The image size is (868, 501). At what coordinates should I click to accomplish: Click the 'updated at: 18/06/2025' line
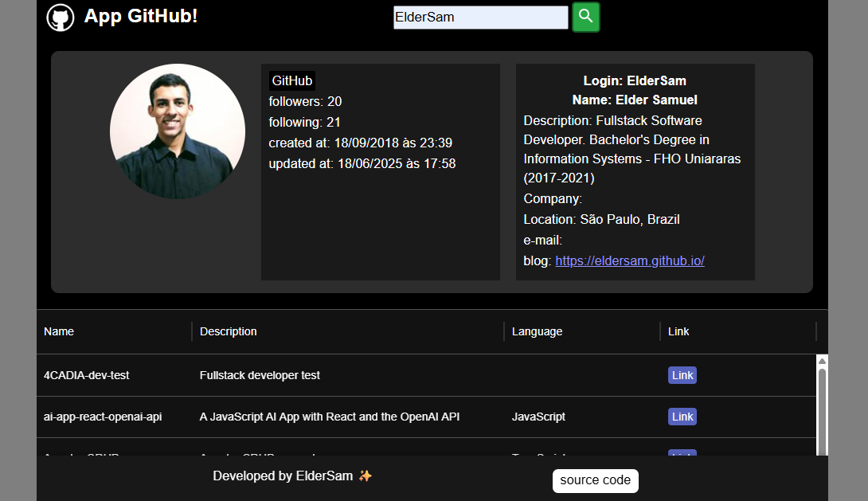tap(362, 164)
